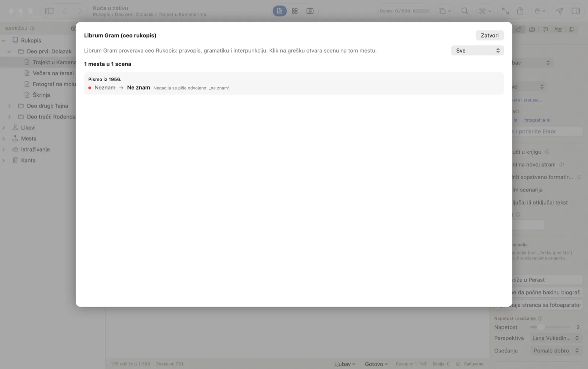Go back with the toolbar back arrow

pyautogui.click(x=65, y=11)
